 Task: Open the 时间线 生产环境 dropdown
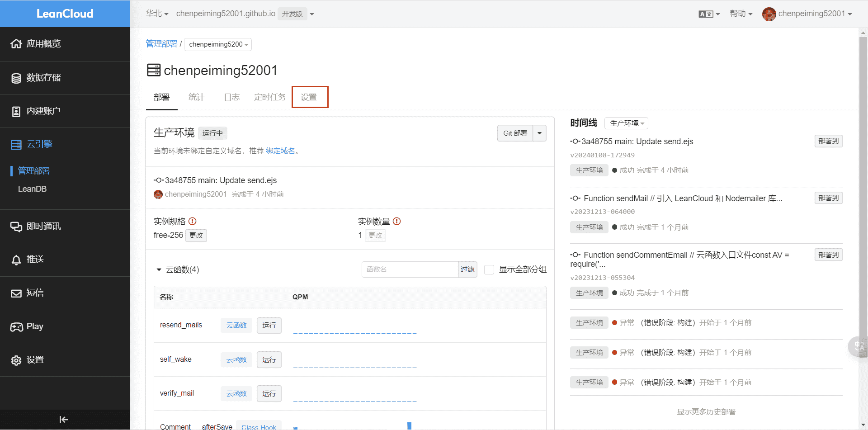tap(626, 123)
